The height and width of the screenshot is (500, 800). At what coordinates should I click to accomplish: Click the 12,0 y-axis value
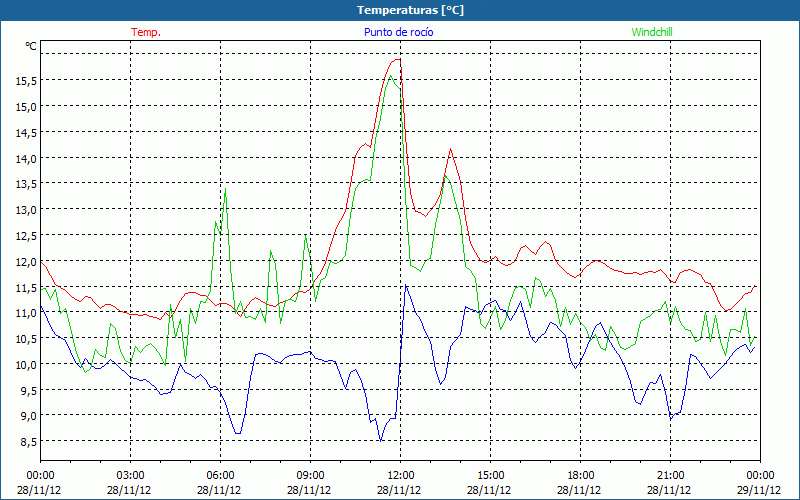(27, 262)
